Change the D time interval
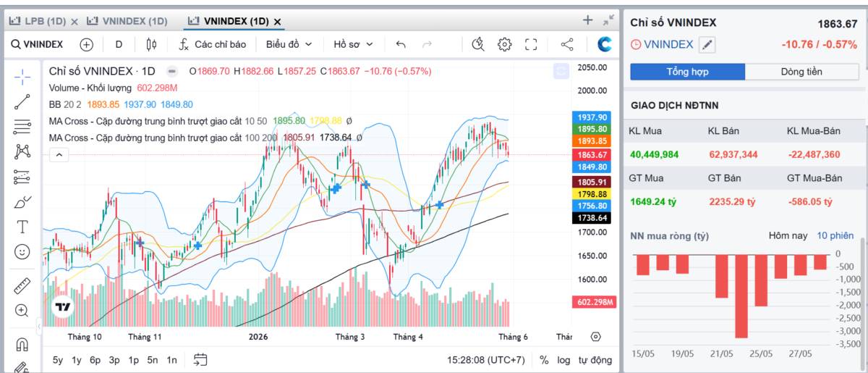The height and width of the screenshot is (373, 868). (x=119, y=44)
